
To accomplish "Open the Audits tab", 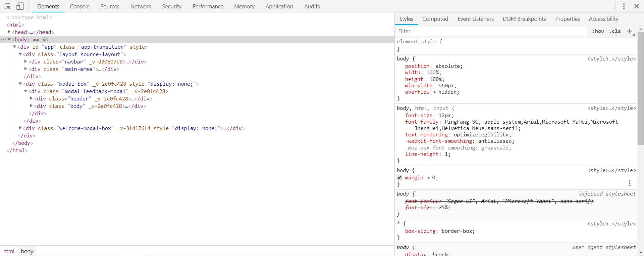I will (x=312, y=6).
